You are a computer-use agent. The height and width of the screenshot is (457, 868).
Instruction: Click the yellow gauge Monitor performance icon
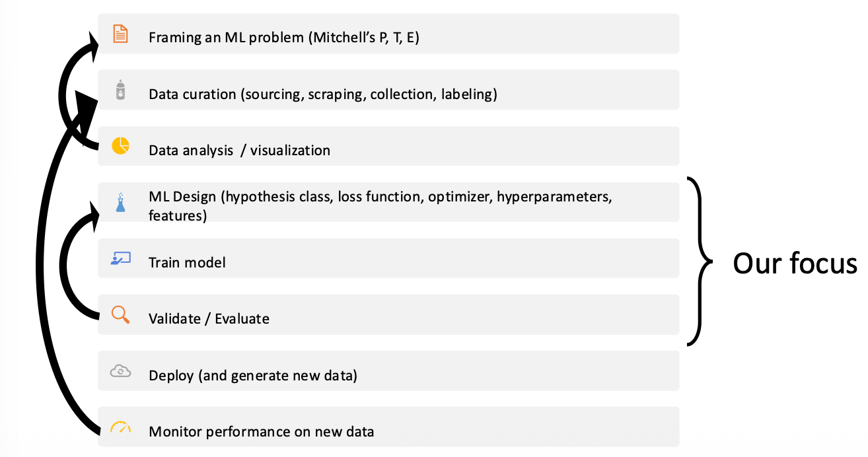click(120, 427)
